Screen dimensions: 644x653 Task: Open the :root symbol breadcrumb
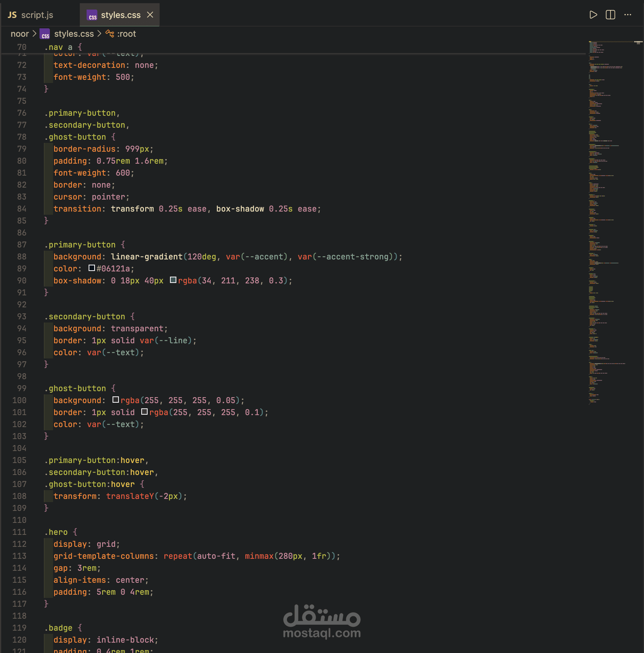(x=126, y=34)
